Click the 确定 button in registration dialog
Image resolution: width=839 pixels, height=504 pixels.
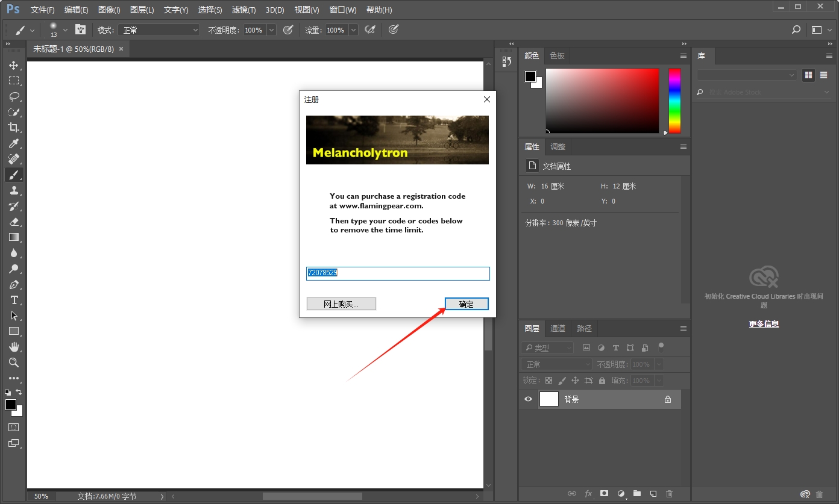[467, 303]
